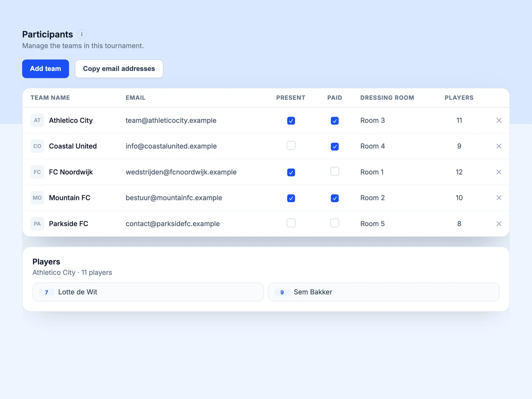This screenshot has width=532, height=399.
Task: Click the Add team button
Action: pyautogui.click(x=46, y=69)
